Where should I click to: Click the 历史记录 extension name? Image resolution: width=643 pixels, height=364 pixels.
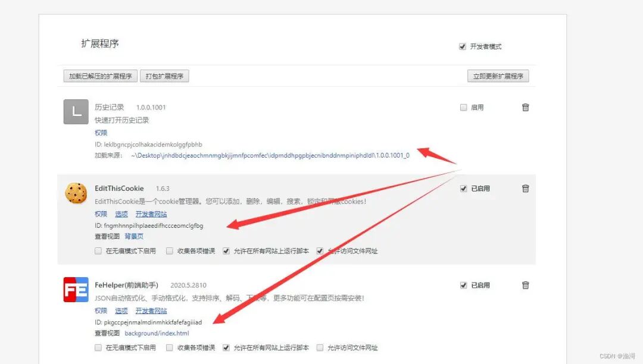(x=109, y=107)
